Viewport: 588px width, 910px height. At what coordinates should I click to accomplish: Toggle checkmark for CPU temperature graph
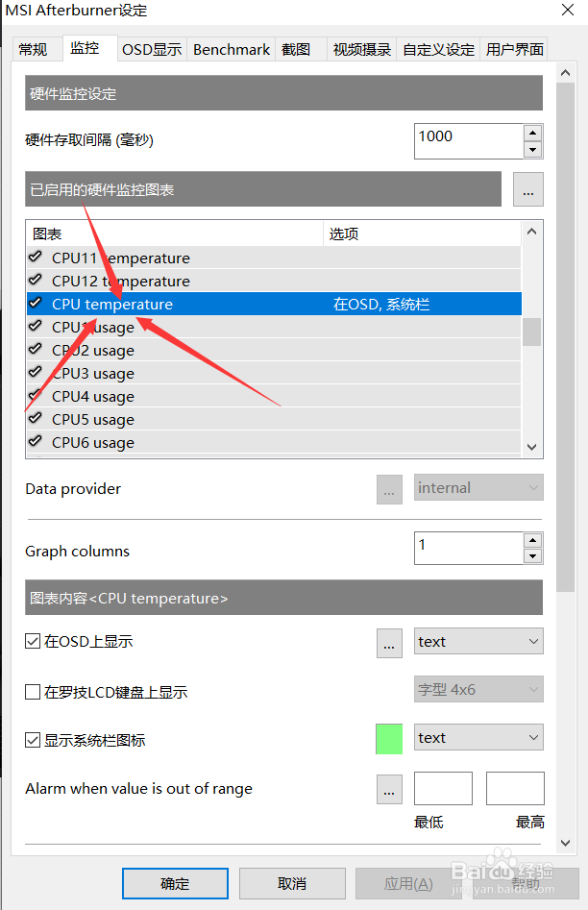coord(36,303)
